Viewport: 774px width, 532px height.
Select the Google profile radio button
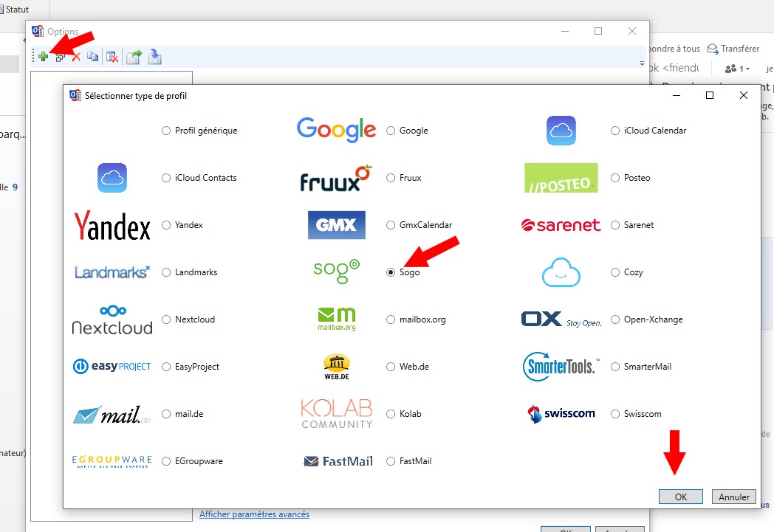[x=391, y=131]
